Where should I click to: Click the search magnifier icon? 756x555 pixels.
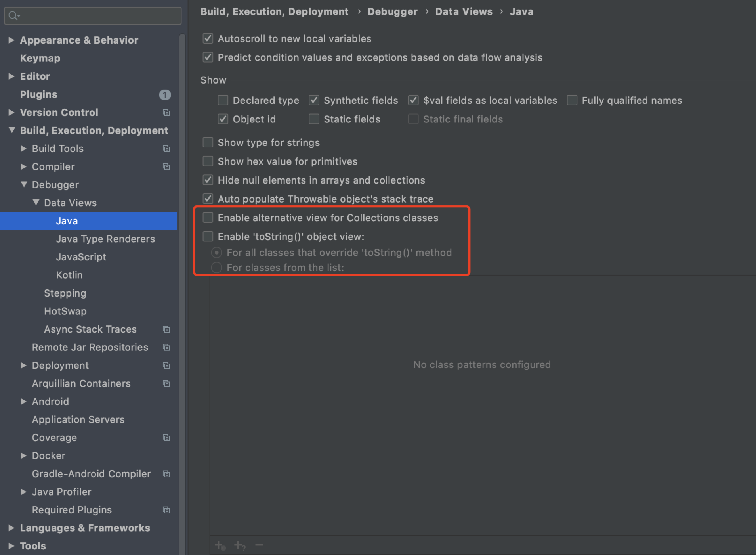click(x=13, y=15)
